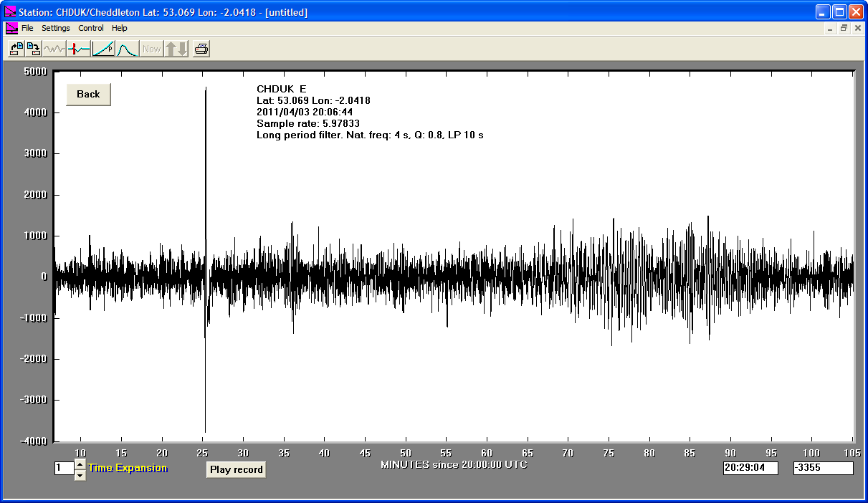Click the grey up and down arrows toolbar icon
Screen dimensions: 868x503
click(176, 49)
